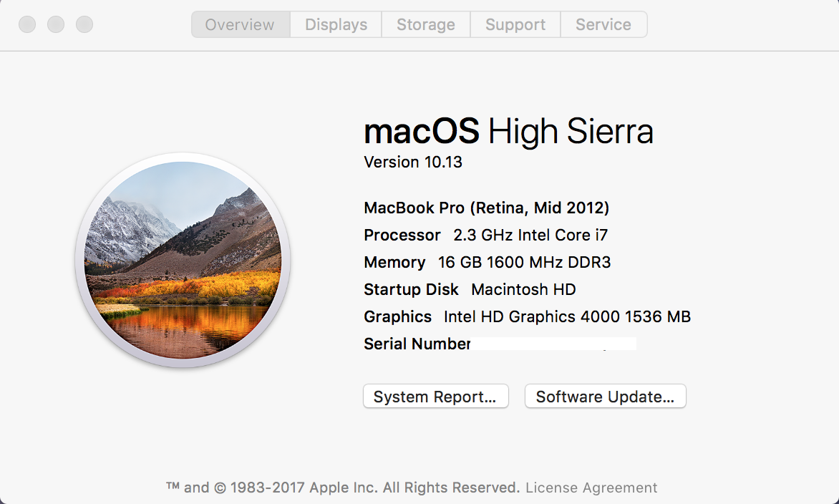Open the Displays tab
The height and width of the screenshot is (504, 839).
tap(336, 24)
